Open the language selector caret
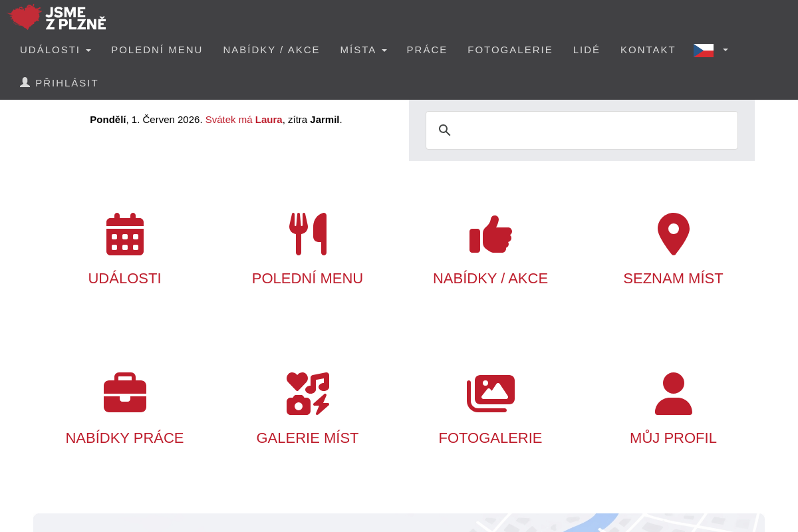The width and height of the screenshot is (798, 532). click(726, 50)
